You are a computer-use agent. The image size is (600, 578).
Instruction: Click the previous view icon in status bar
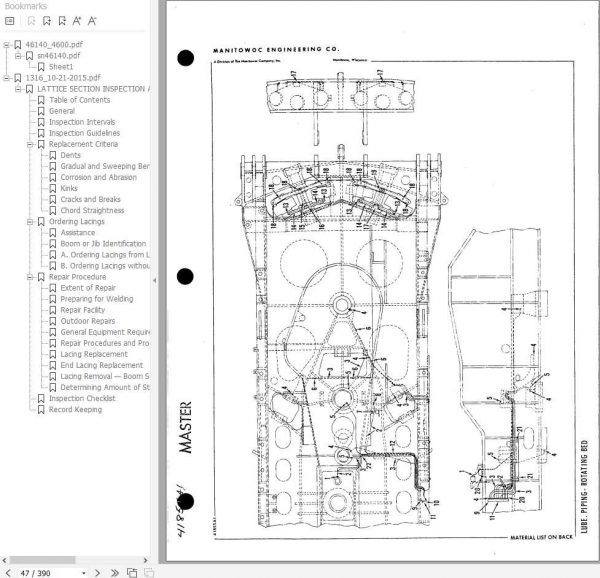(132, 573)
